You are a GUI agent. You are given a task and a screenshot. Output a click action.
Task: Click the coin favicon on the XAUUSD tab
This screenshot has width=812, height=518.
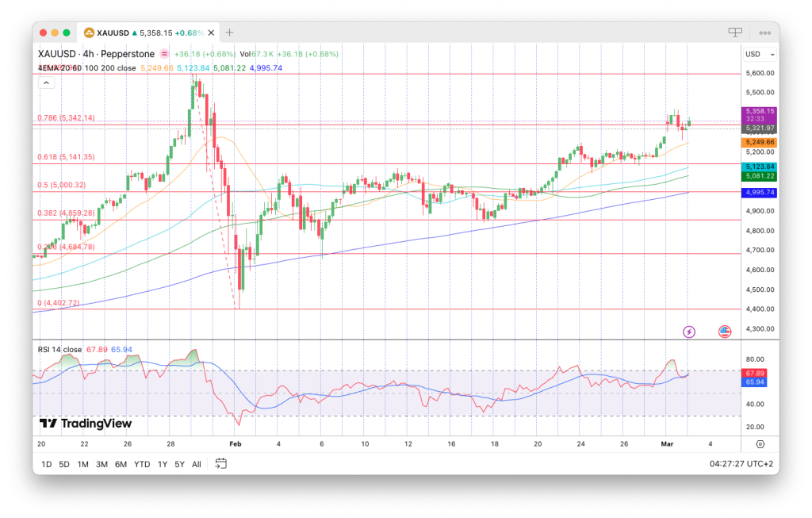click(87, 33)
